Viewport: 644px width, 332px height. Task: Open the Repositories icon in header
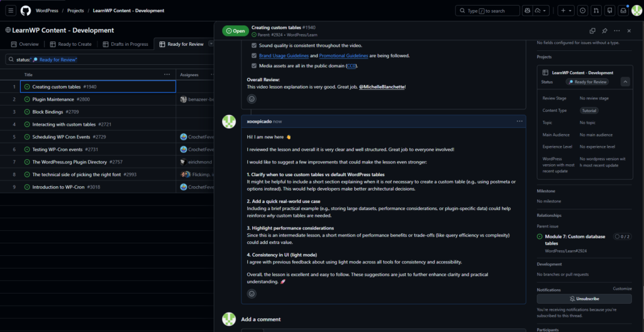[610, 11]
